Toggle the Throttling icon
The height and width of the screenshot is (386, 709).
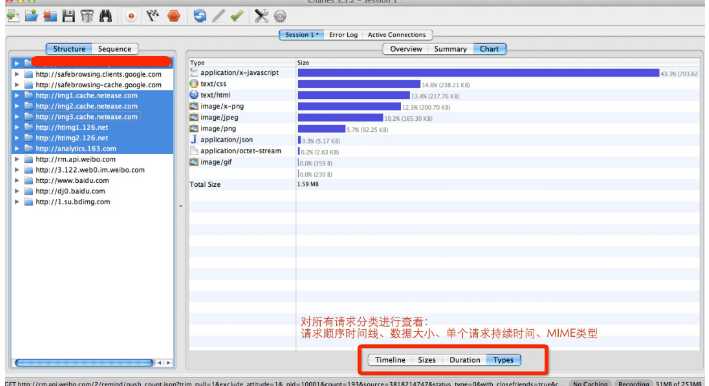click(x=152, y=16)
